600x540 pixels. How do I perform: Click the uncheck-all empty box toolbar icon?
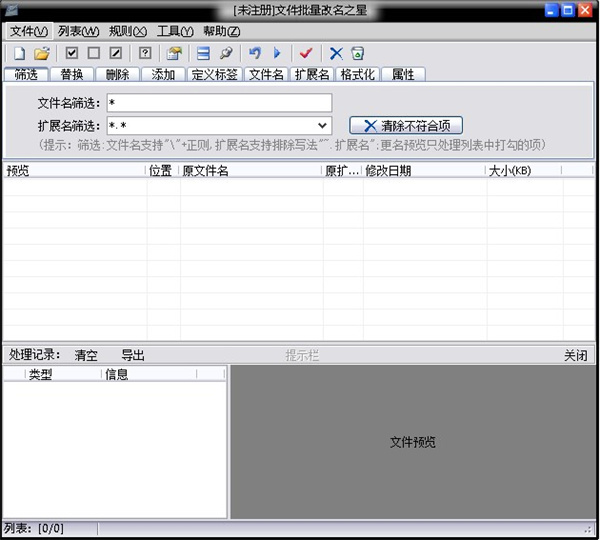[x=94, y=53]
